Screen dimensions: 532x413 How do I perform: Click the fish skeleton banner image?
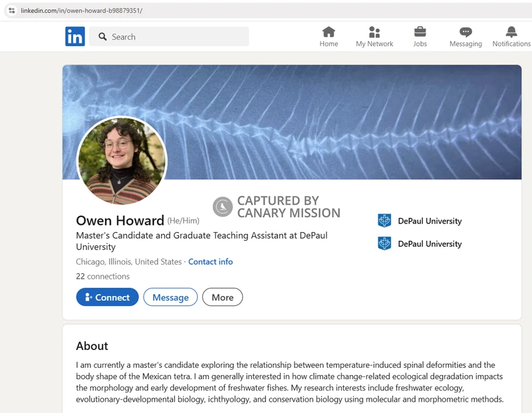[346, 120]
